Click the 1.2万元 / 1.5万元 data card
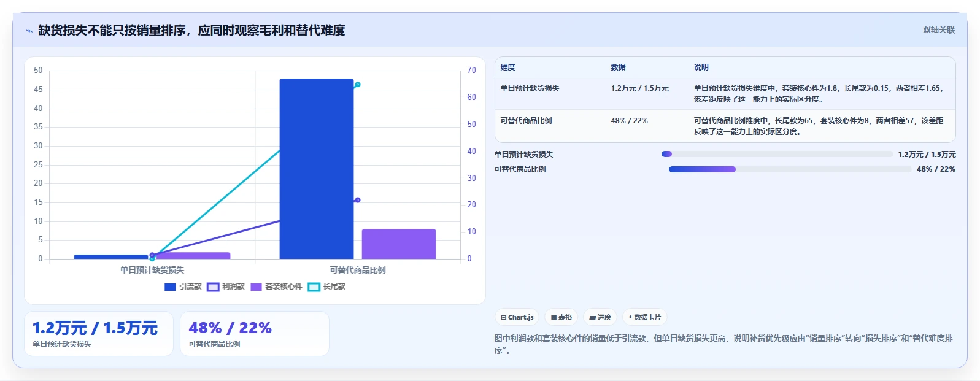Image resolution: width=980 pixels, height=381 pixels. coord(99,334)
